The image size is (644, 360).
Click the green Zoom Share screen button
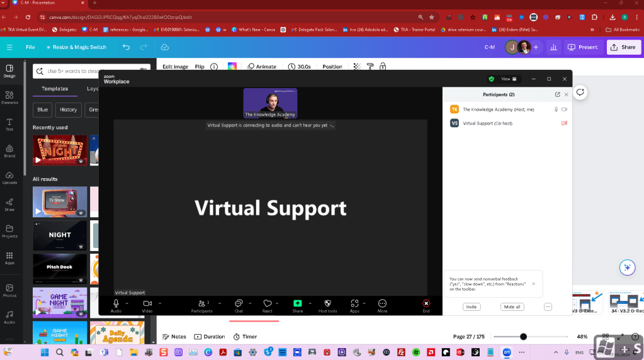click(297, 306)
